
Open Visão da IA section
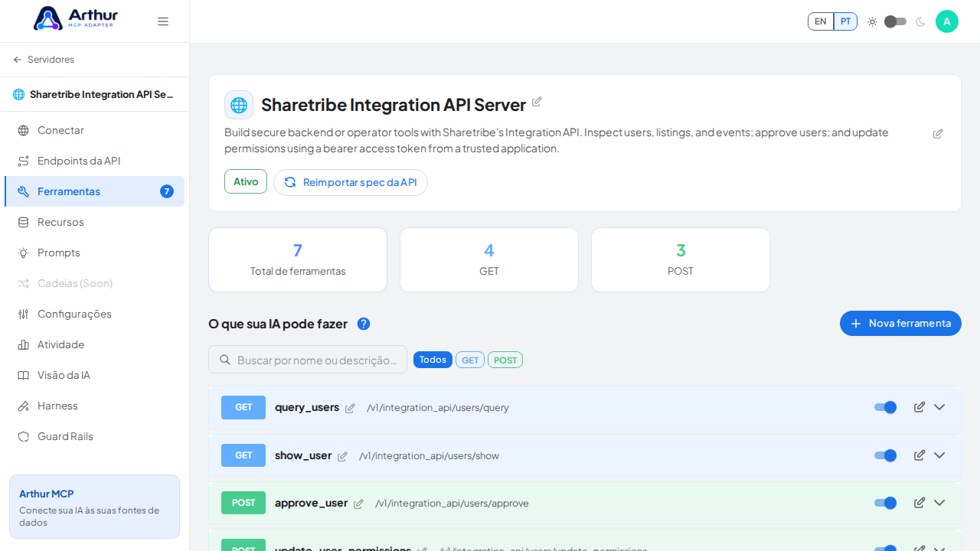pyautogui.click(x=94, y=375)
